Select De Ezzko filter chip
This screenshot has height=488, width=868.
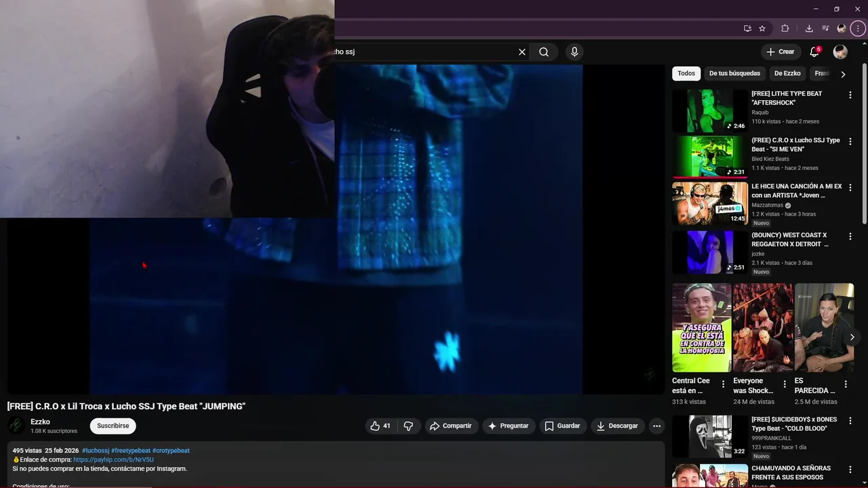787,73
